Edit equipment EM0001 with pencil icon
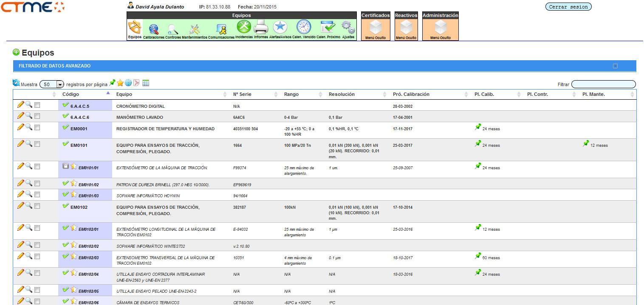This screenshot has height=305, width=644. click(x=20, y=127)
